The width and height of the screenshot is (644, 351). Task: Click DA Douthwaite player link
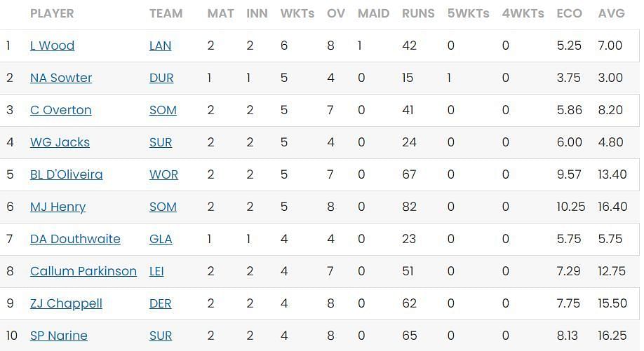pos(75,239)
